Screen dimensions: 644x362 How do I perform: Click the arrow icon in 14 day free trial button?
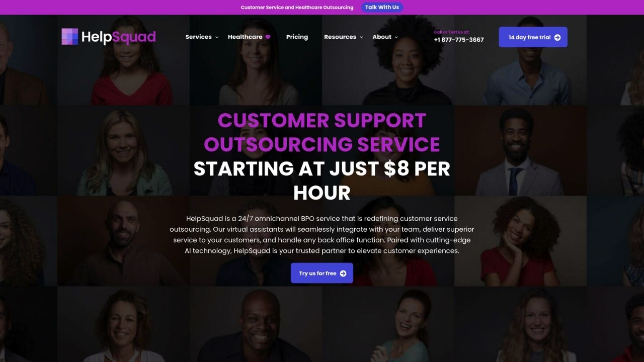(x=557, y=37)
